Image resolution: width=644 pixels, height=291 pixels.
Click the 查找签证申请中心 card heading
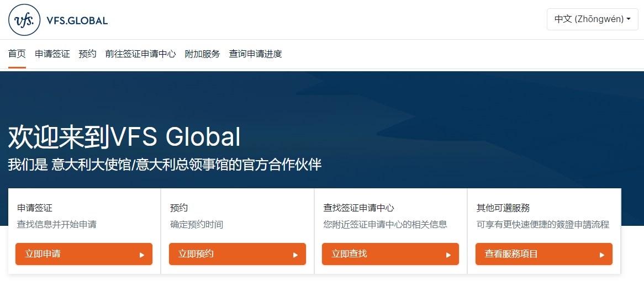358,208
